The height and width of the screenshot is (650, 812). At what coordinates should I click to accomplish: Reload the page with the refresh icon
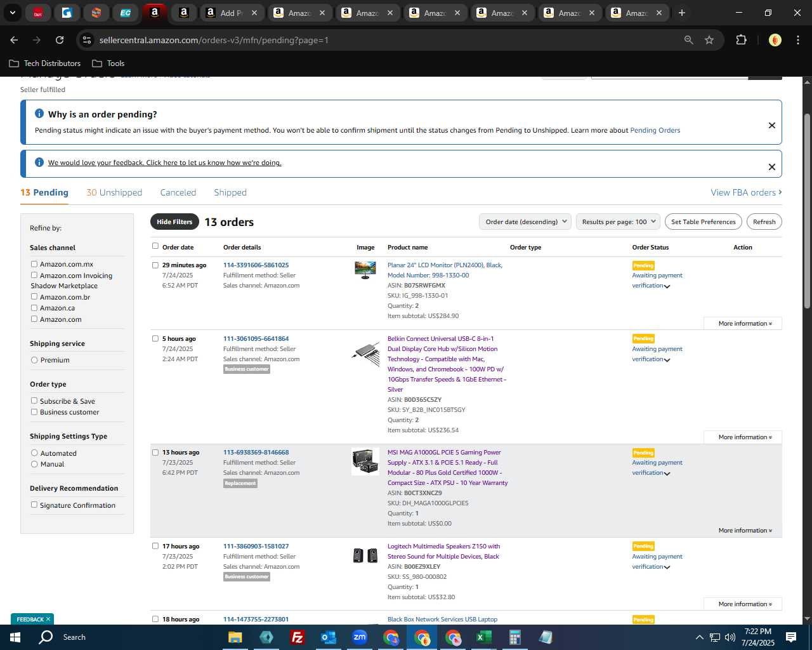60,40
